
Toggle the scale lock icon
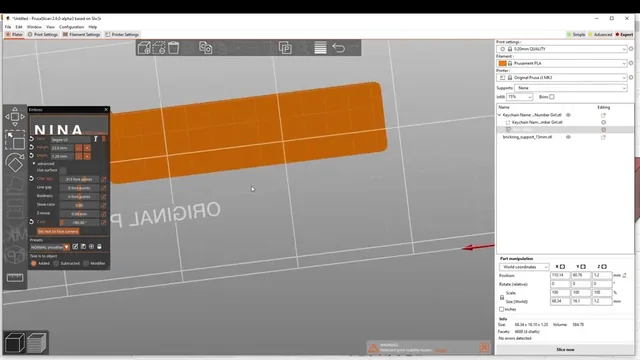502,297
